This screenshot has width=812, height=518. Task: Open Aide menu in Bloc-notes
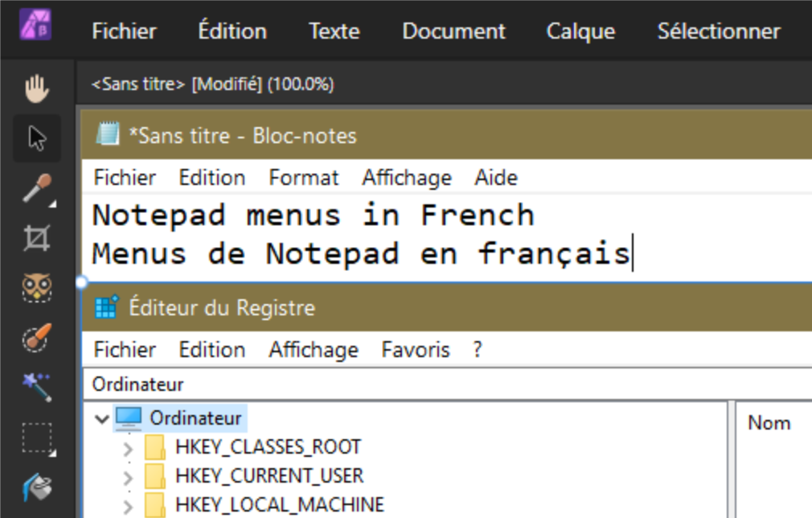tap(496, 178)
